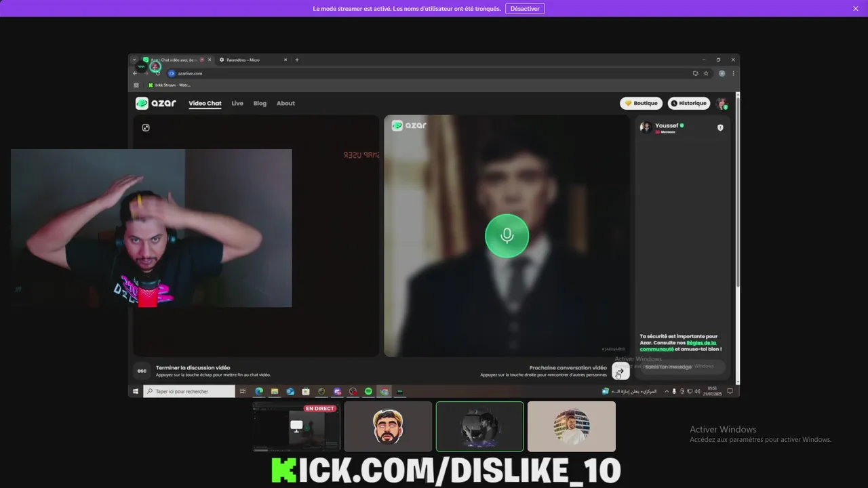Image resolution: width=868 pixels, height=488 pixels.
Task: Select the bearded cartoon avatar participant
Action: (x=388, y=426)
